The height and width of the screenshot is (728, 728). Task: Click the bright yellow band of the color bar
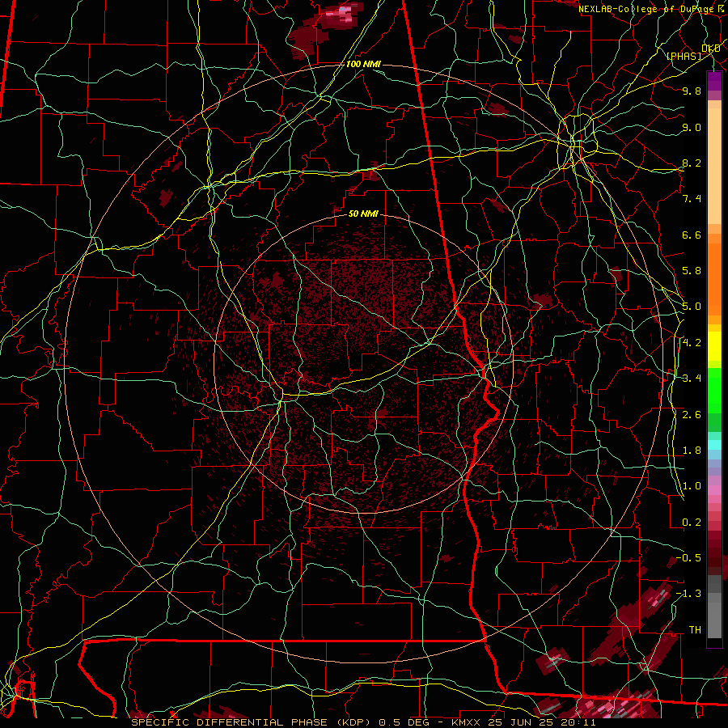pyautogui.click(x=714, y=346)
